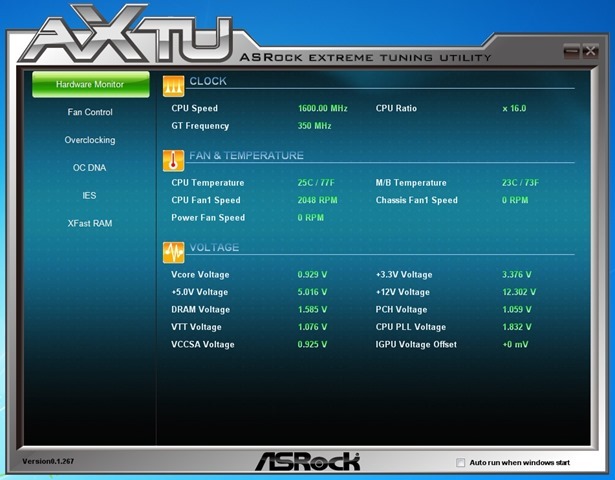Viewport: 615px width, 480px height.
Task: Close the AXTU utility window
Action: 590,51
